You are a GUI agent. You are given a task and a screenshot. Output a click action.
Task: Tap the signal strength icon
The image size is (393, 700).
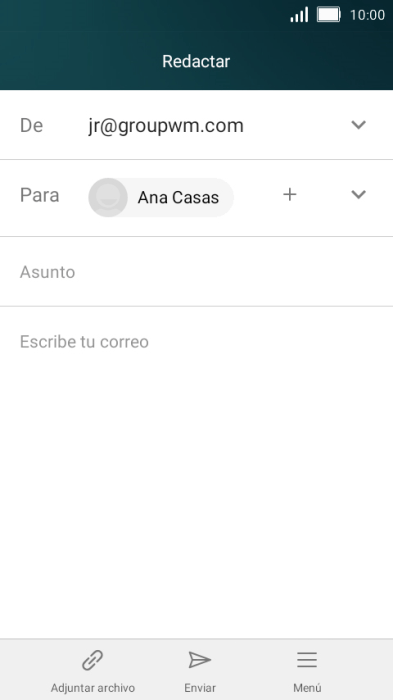coord(299,15)
